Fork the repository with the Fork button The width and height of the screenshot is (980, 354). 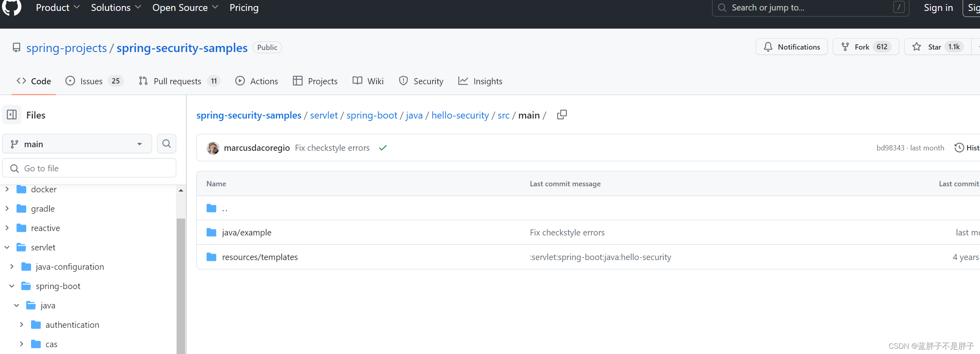coord(865,47)
